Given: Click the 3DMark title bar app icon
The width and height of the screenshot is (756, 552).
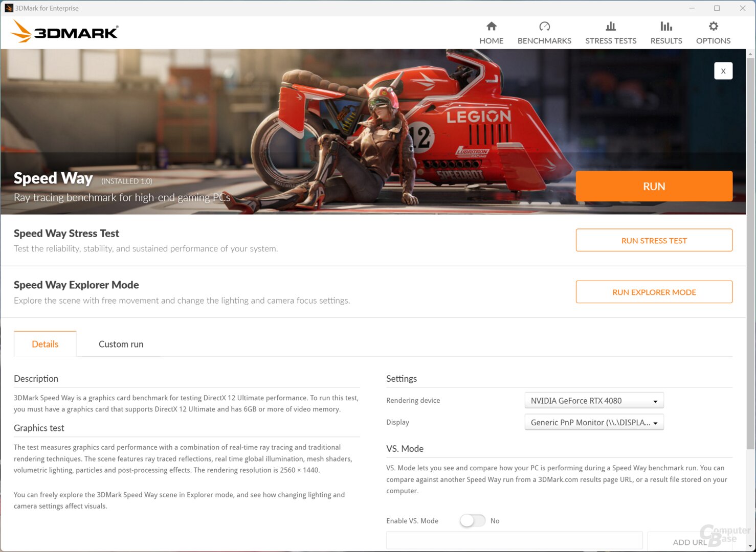Looking at the screenshot, I should 9,8.
